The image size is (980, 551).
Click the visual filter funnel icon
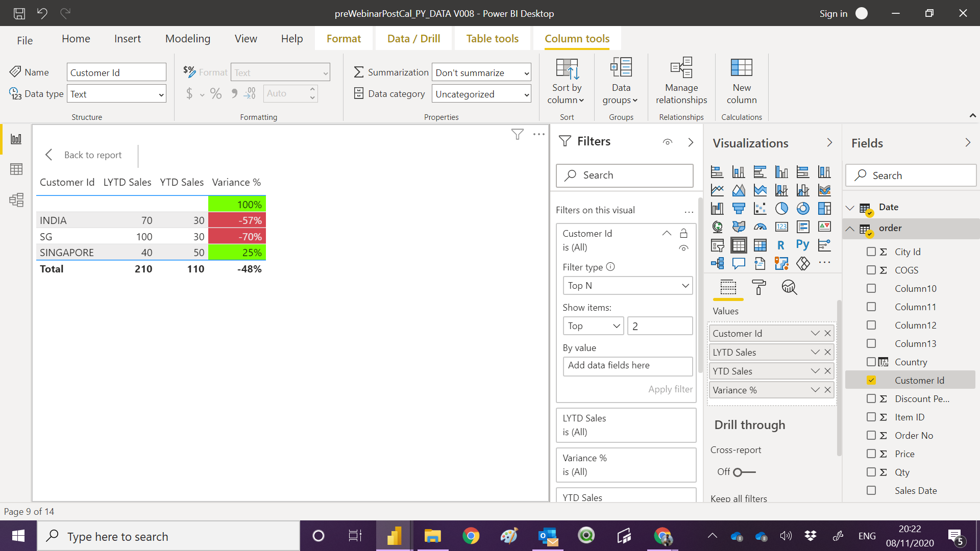pyautogui.click(x=517, y=134)
